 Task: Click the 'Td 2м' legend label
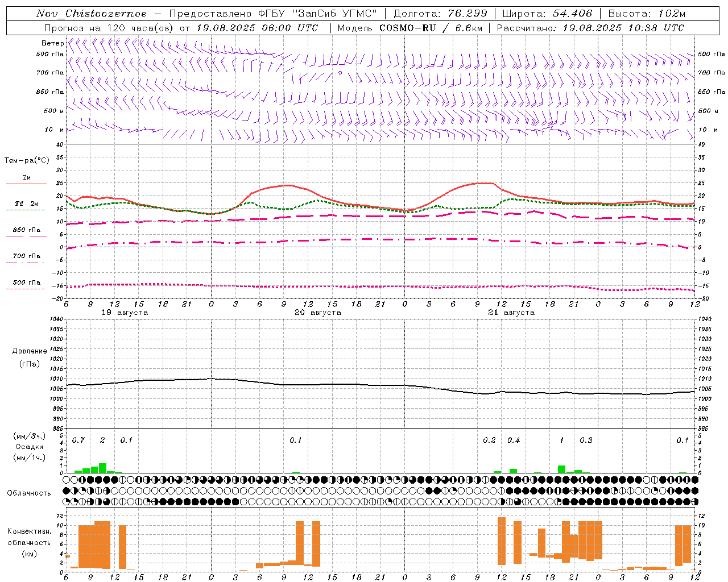point(26,203)
